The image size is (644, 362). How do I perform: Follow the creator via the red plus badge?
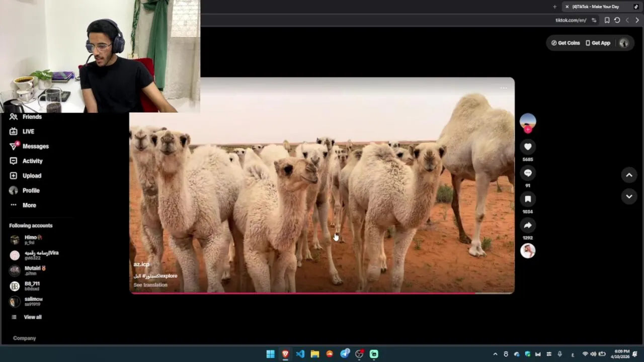(528, 130)
